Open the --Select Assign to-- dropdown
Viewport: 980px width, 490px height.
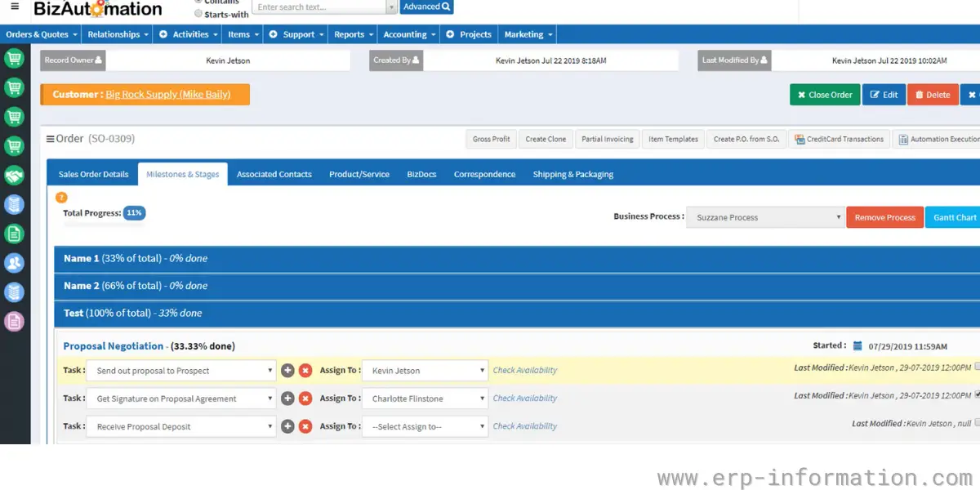[425, 426]
